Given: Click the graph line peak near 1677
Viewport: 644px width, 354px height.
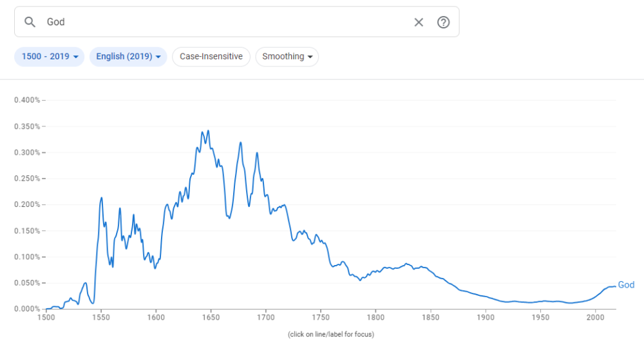Looking at the screenshot, I should click(240, 143).
